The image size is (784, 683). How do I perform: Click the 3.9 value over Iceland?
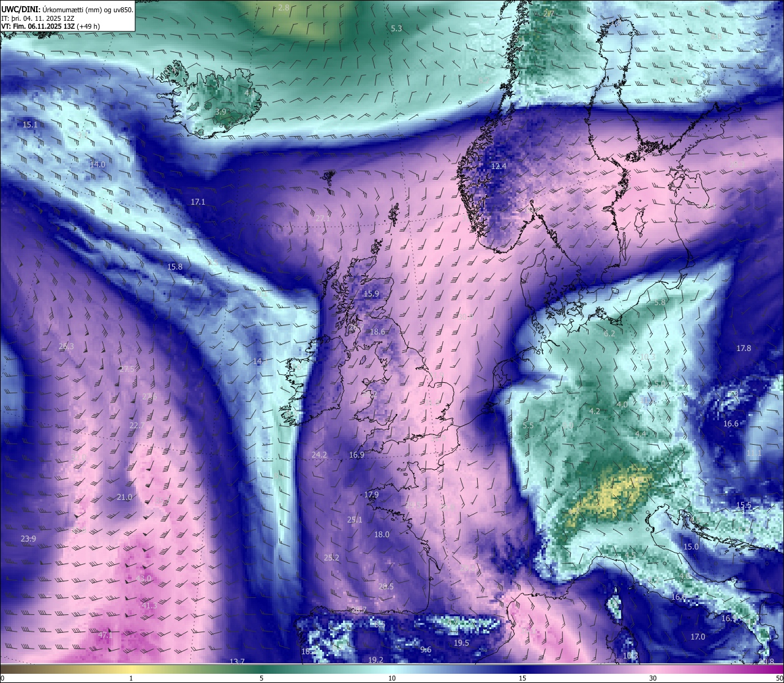[221, 111]
